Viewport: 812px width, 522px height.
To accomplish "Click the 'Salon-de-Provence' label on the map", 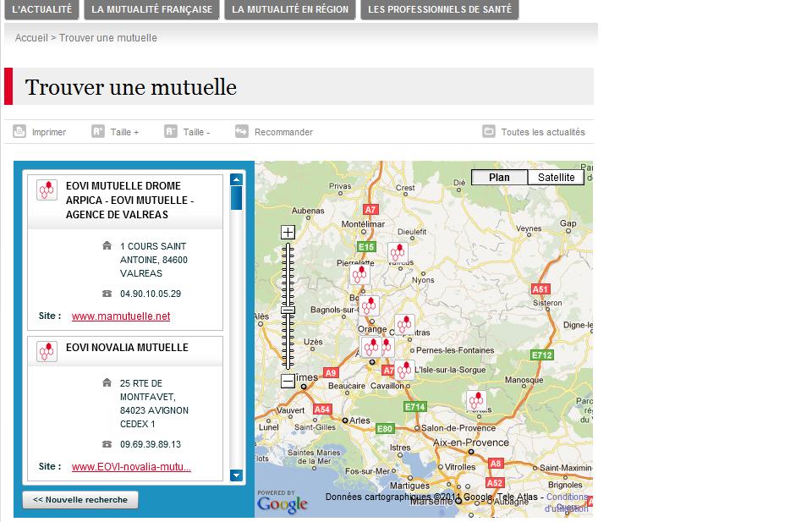I will (458, 428).
